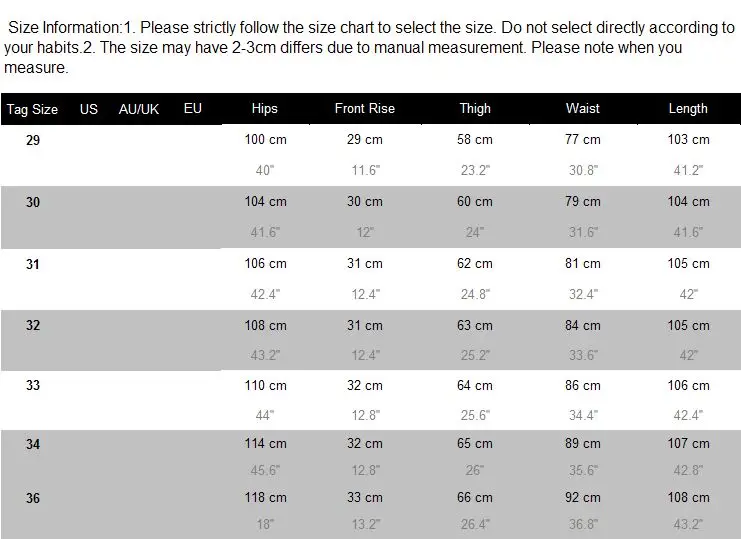
Task: Click tag size 34 row label
Action: [x=33, y=444]
